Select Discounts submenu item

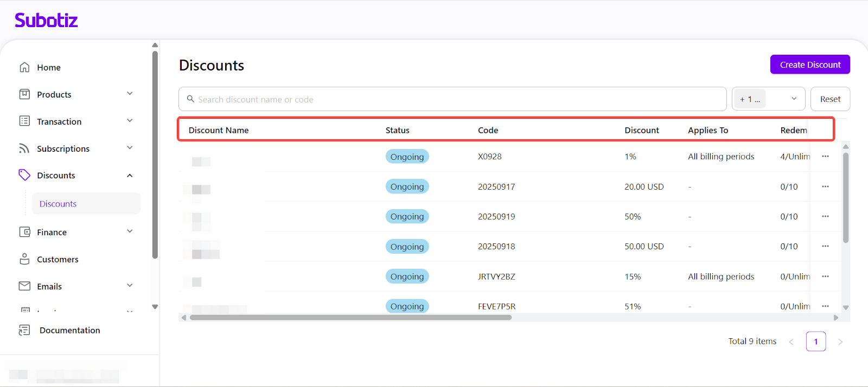(x=58, y=204)
